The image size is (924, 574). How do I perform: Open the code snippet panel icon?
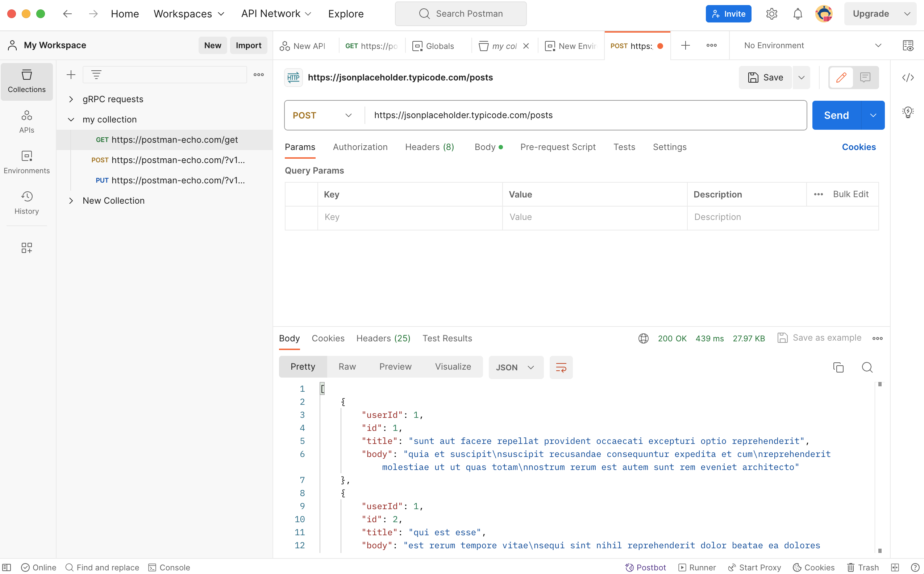908,78
